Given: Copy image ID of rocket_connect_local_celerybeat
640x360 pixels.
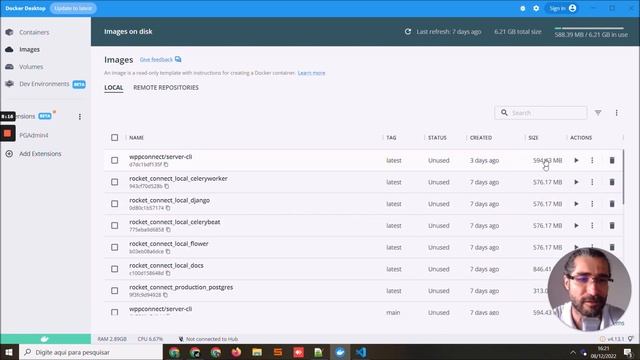Looking at the screenshot, I should (168, 230).
